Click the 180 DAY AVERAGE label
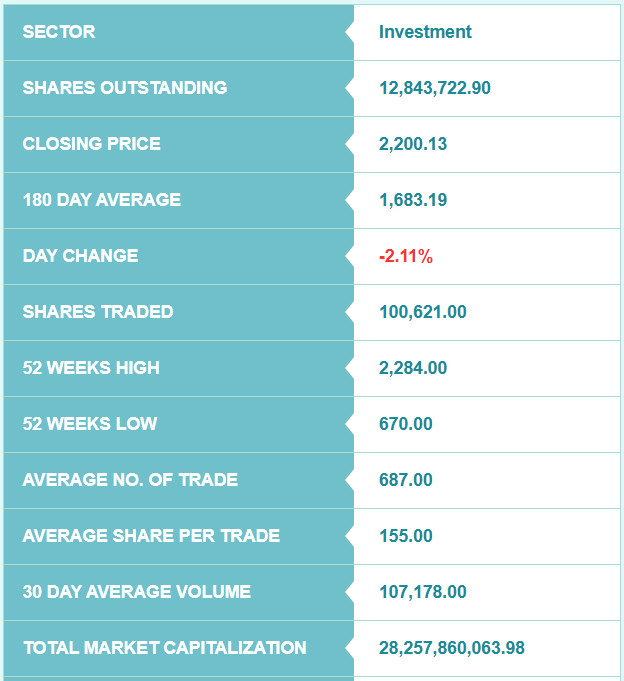 coord(102,200)
